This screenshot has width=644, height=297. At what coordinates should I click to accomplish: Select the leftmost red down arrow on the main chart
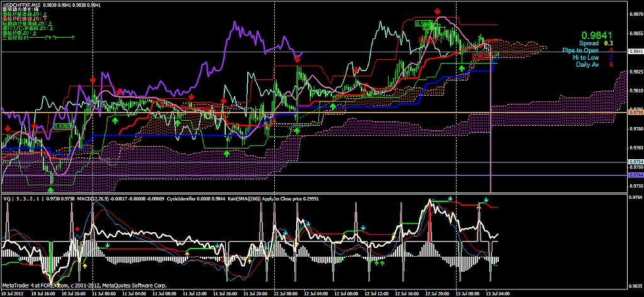pos(7,128)
